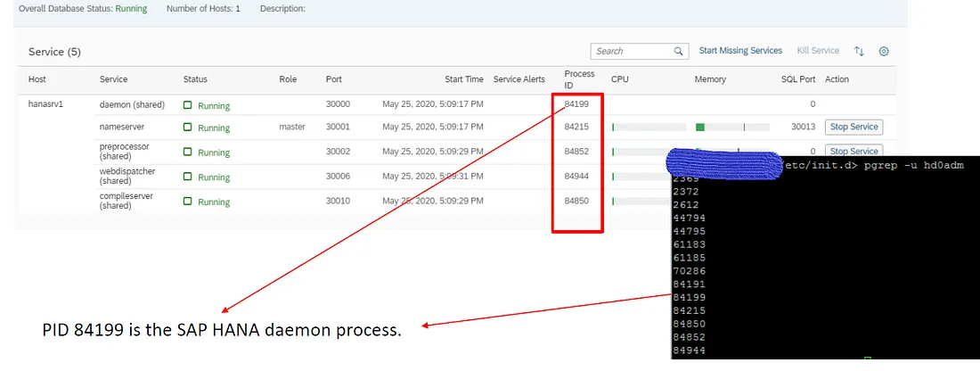
Task: Select the webdispatcher (shared) service name
Action: [127, 176]
